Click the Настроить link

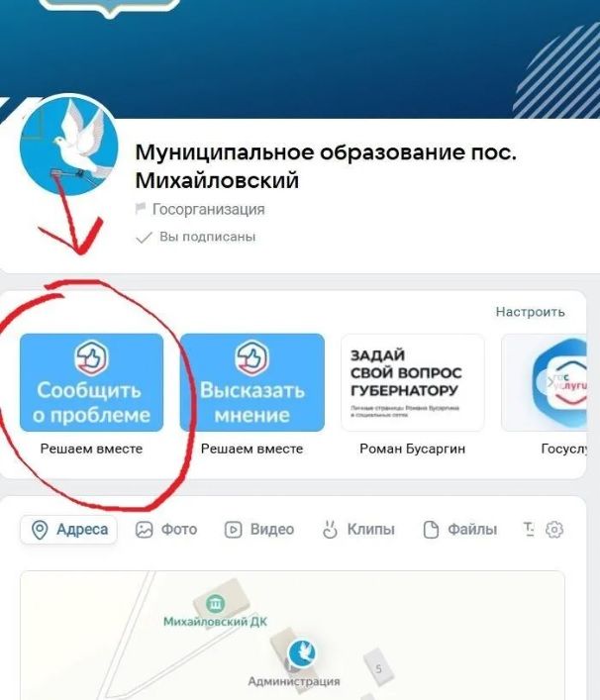coord(531,312)
